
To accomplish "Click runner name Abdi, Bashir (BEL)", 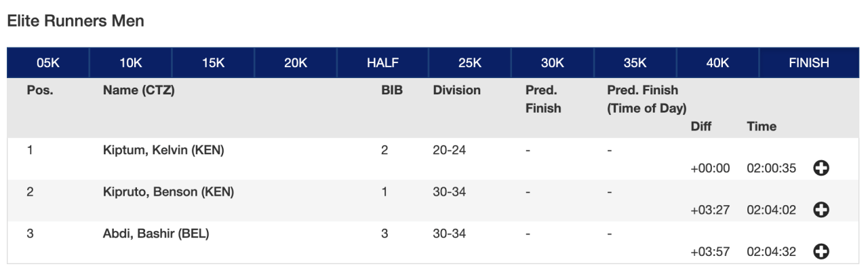I will pos(156,234).
